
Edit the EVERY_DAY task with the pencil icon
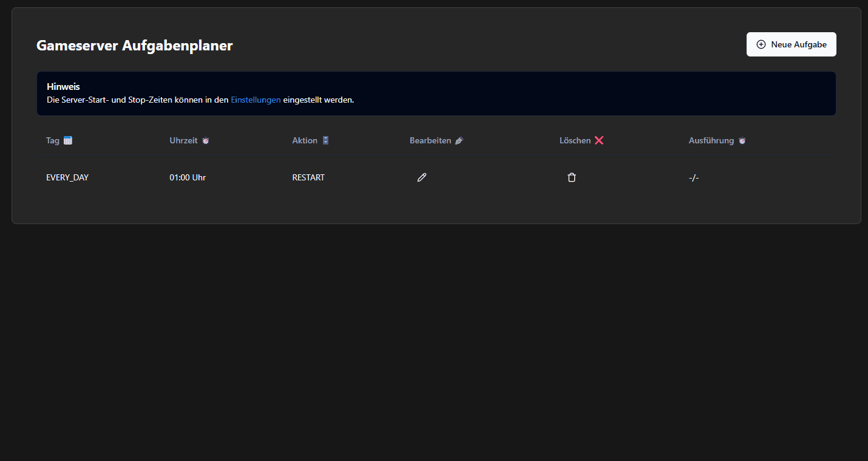pyautogui.click(x=422, y=177)
